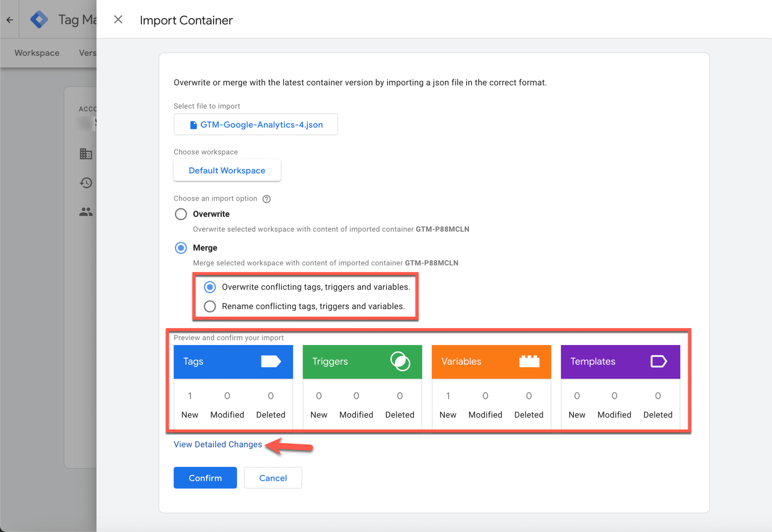Choose Rename conflicting tags, triggers and variables

(210, 306)
